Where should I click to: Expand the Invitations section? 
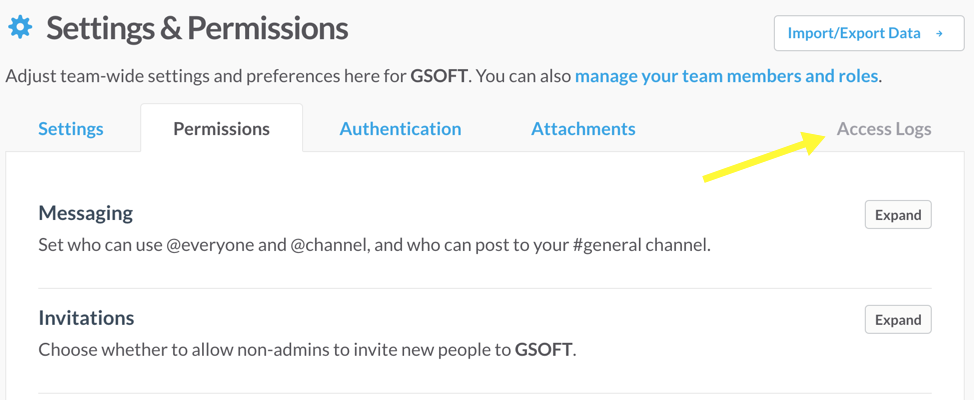pyautogui.click(x=897, y=320)
